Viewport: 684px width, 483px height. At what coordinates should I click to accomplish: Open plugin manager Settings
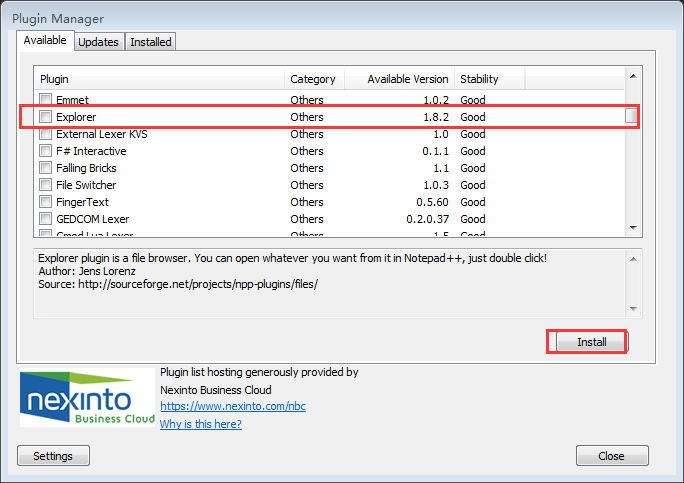click(x=53, y=456)
